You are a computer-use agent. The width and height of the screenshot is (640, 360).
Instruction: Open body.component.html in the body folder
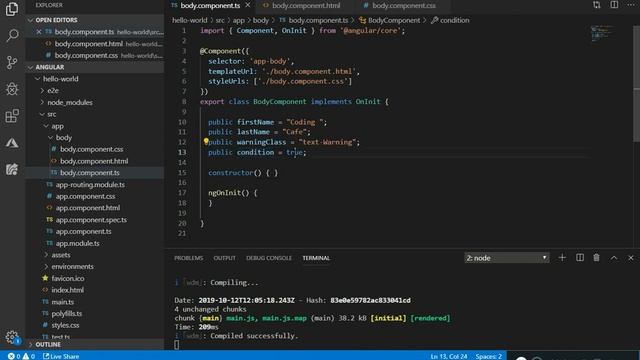tap(94, 161)
